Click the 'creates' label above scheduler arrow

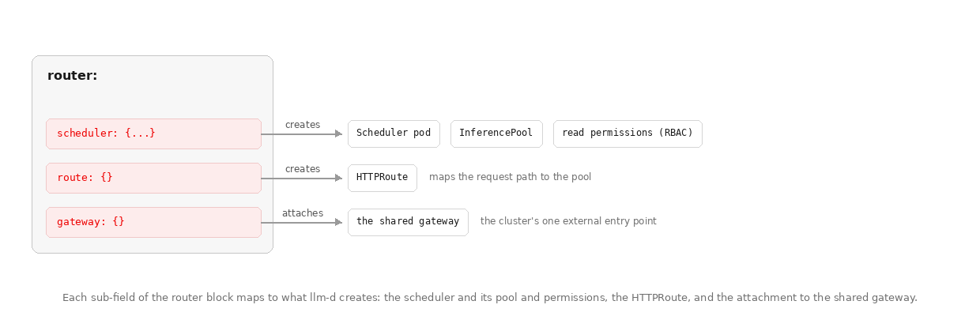pyautogui.click(x=303, y=125)
